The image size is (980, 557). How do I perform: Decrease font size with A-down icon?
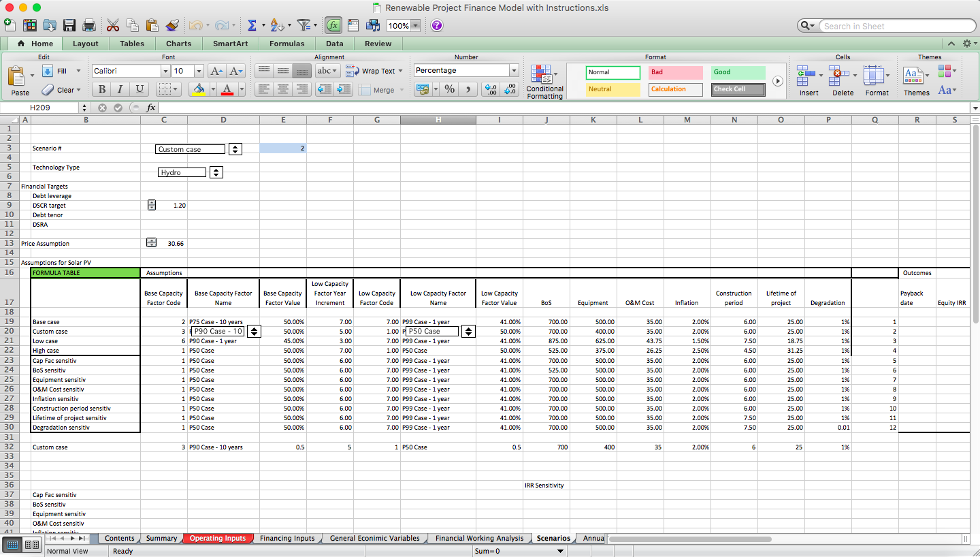[235, 71]
